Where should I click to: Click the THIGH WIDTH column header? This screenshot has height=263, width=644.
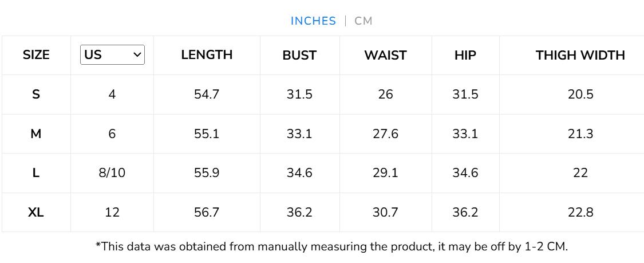coord(580,56)
